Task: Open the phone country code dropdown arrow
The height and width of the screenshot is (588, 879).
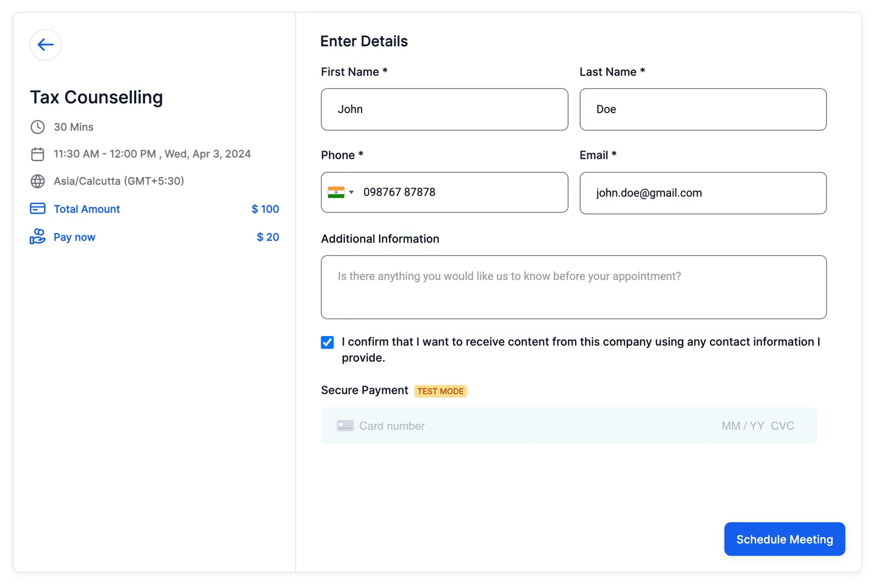Action: point(352,192)
